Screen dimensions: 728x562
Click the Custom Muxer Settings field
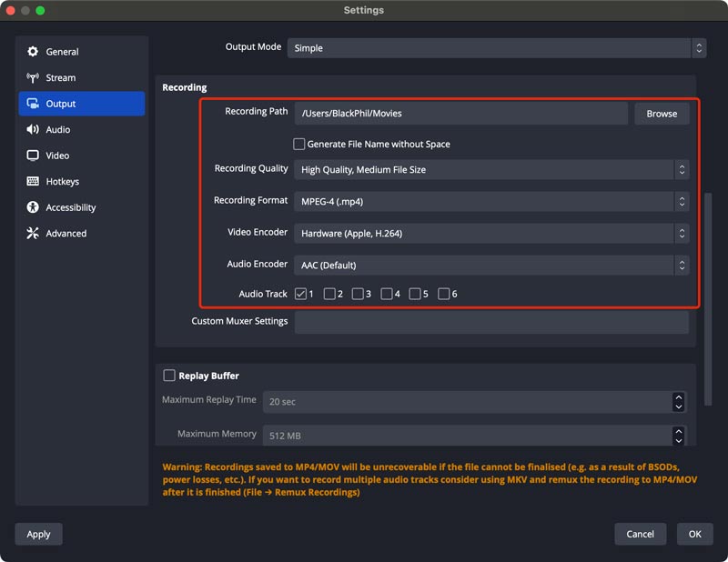tap(491, 322)
